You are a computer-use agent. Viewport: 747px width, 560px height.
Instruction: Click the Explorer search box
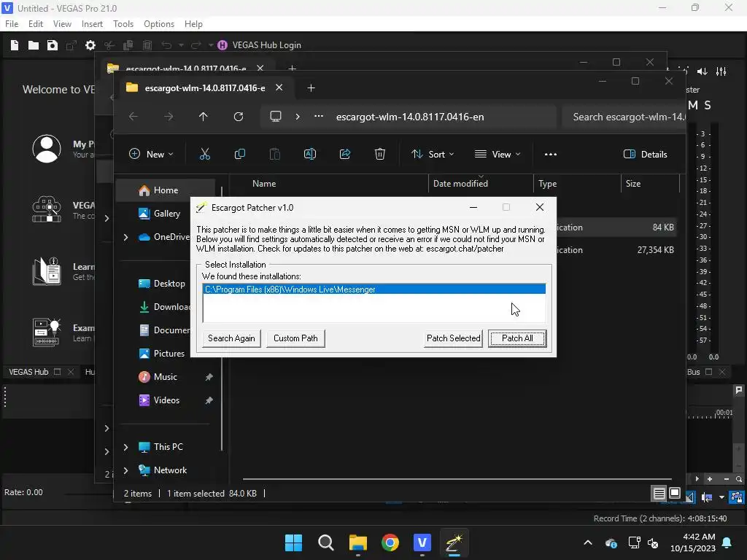click(x=624, y=117)
